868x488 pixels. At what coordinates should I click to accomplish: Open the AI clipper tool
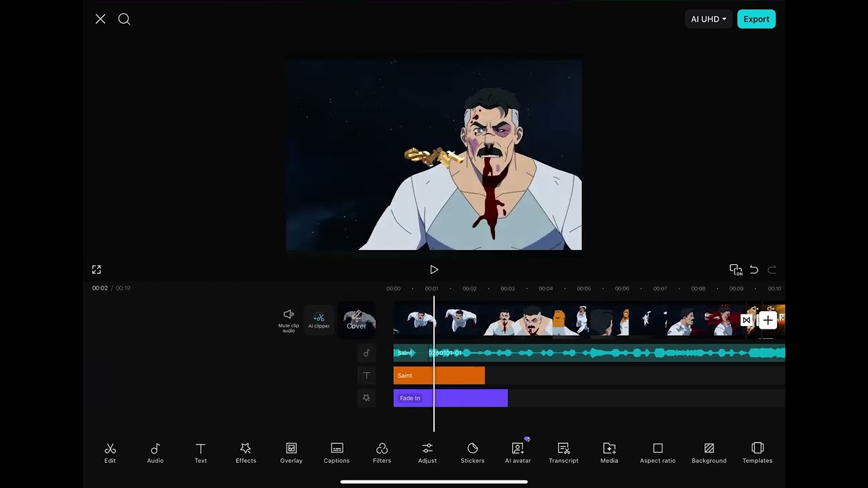(319, 320)
